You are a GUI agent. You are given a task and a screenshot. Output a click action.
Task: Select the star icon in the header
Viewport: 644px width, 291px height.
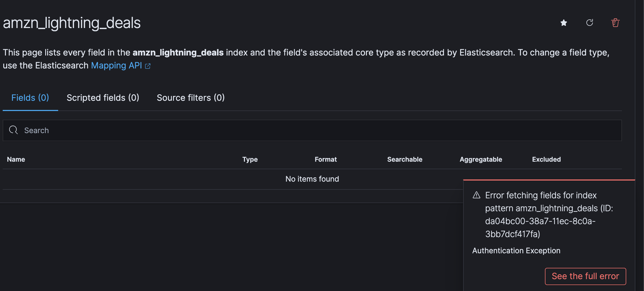click(x=563, y=23)
